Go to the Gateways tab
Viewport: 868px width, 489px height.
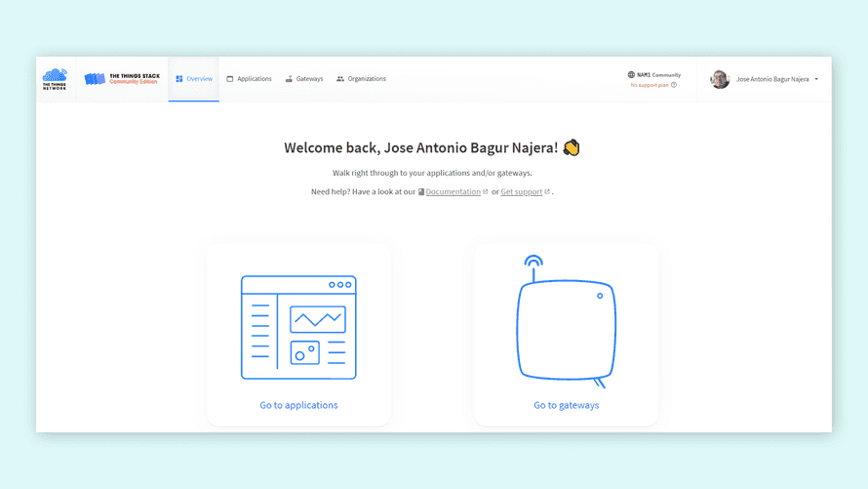303,79
